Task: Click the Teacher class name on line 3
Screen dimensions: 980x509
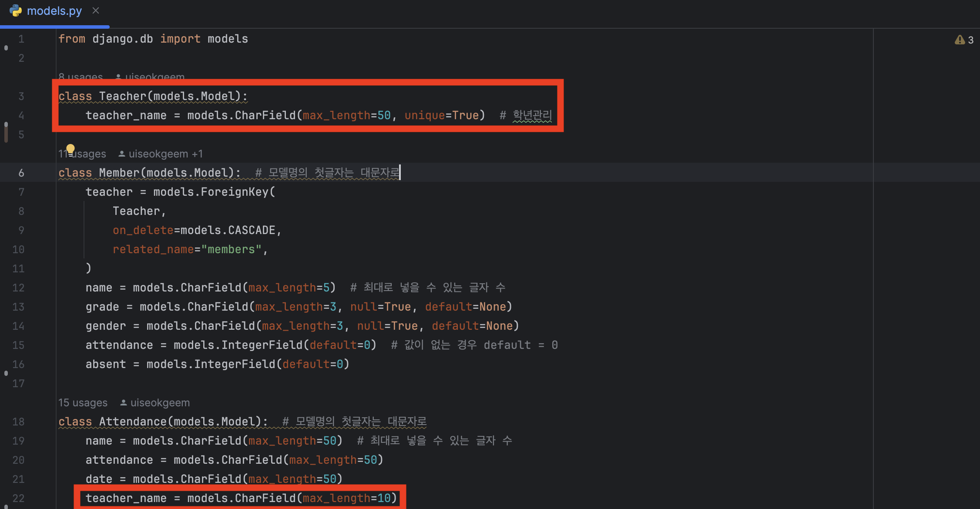Action: [123, 96]
